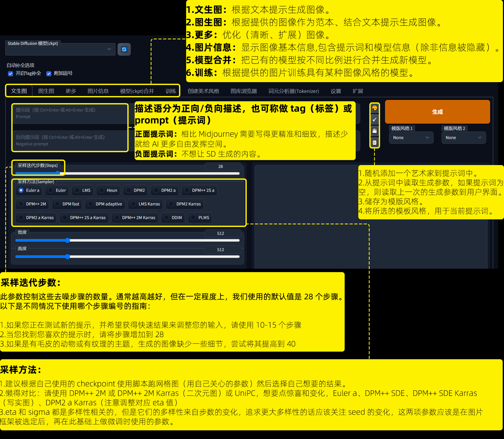Click the clipboard apply style icon

pyautogui.click(x=375, y=142)
